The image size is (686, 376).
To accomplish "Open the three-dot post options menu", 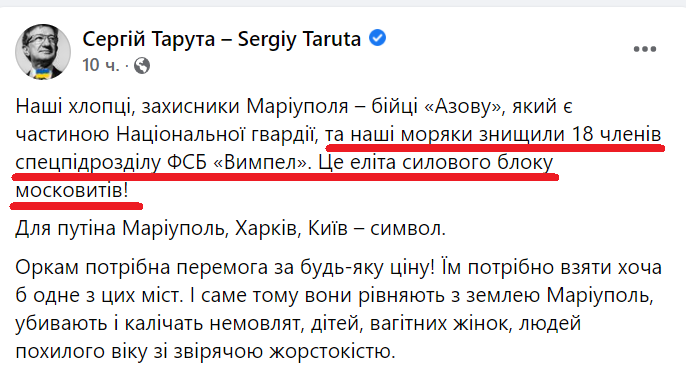I will tap(645, 49).
